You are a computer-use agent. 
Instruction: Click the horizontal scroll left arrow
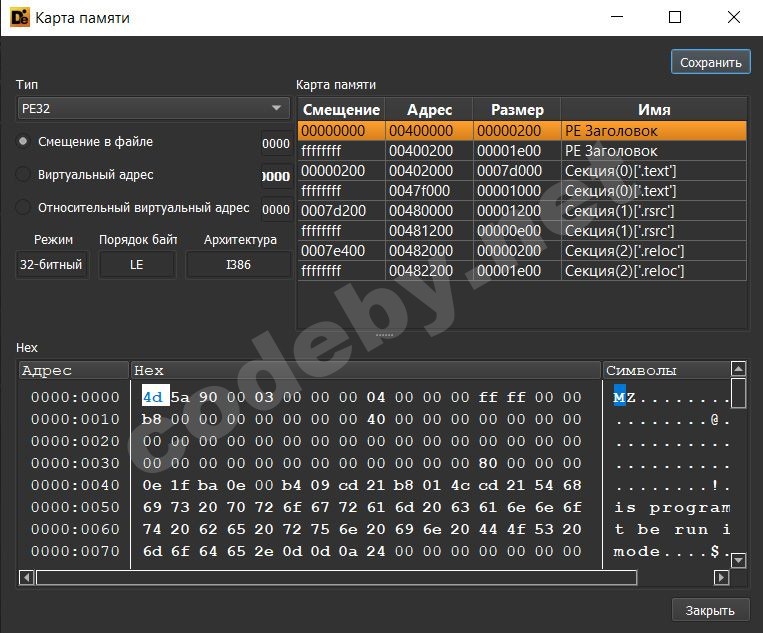point(26,578)
